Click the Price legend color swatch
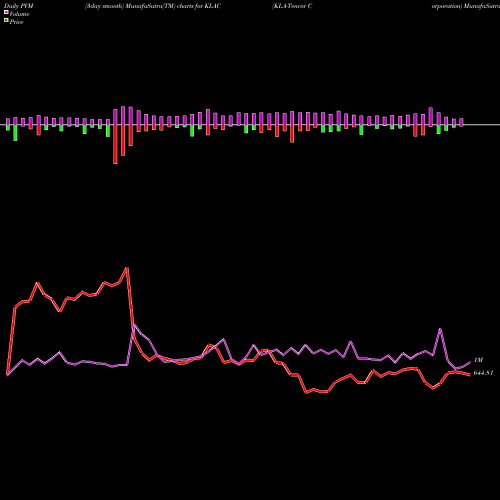This screenshot has height=500, width=500. pos(6,21)
